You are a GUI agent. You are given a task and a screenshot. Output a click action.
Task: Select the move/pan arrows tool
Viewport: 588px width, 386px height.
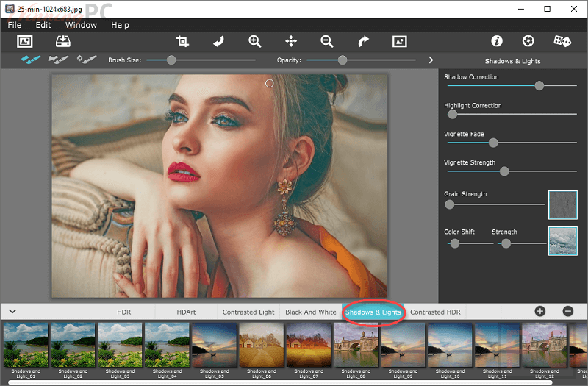tap(291, 41)
